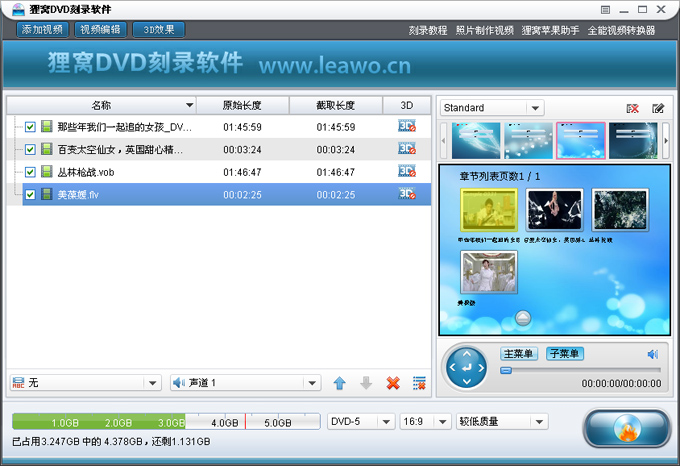Move selected video up with blue arrow

pos(340,383)
